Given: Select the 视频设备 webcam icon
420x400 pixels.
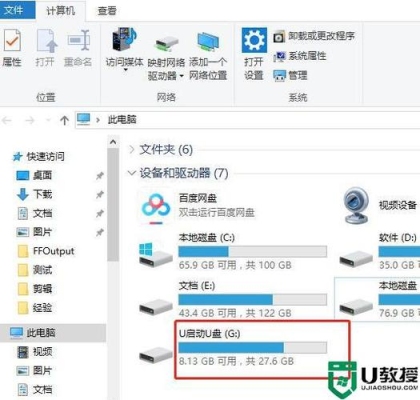Looking at the screenshot, I should click(357, 205).
